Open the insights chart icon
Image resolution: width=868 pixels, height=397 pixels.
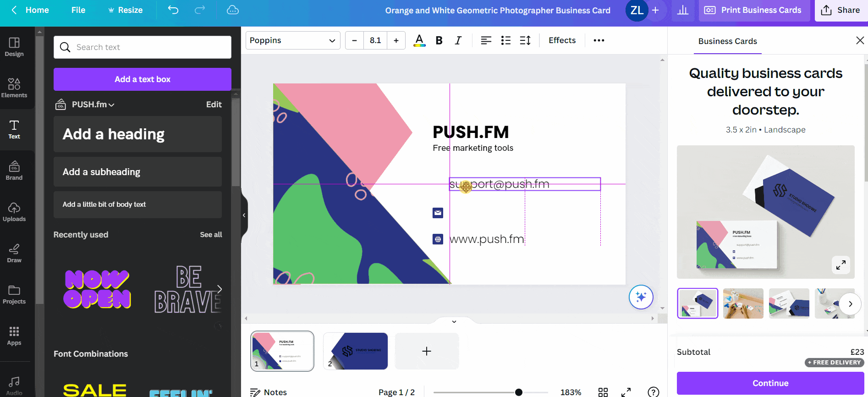pyautogui.click(x=683, y=10)
